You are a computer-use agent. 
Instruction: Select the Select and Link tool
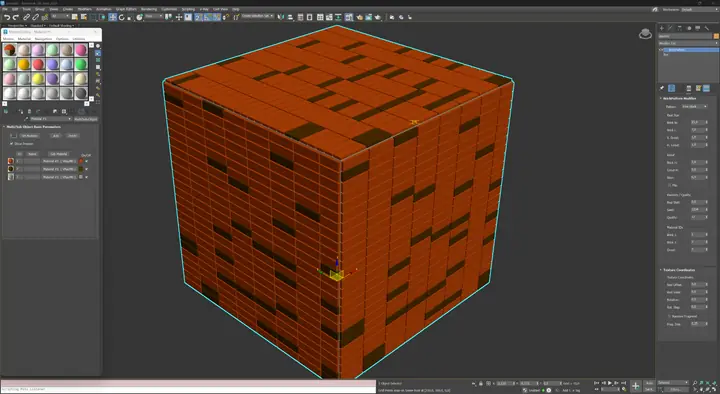26,17
